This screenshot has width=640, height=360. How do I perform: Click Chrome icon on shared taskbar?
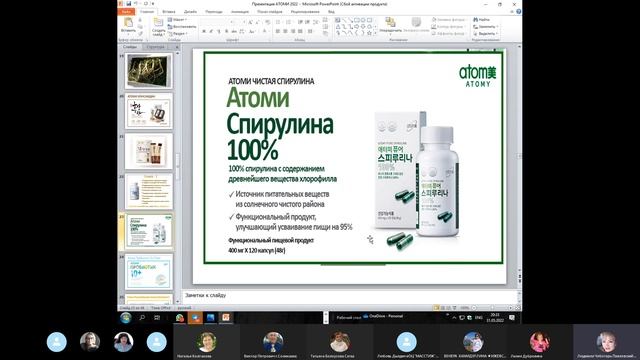pos(180,317)
